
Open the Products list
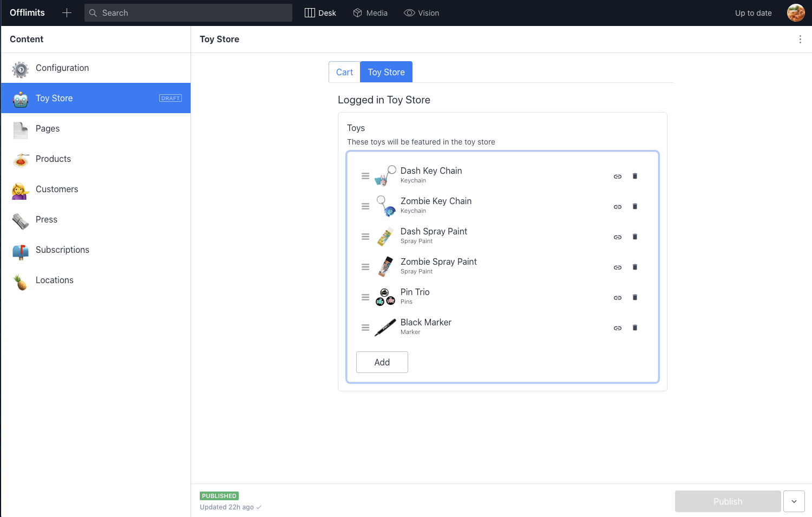96,159
